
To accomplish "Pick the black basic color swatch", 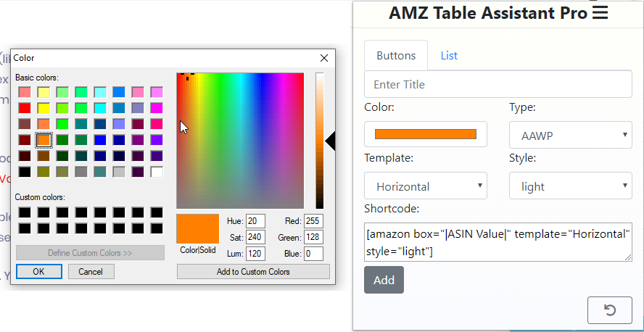I will tap(25, 172).
